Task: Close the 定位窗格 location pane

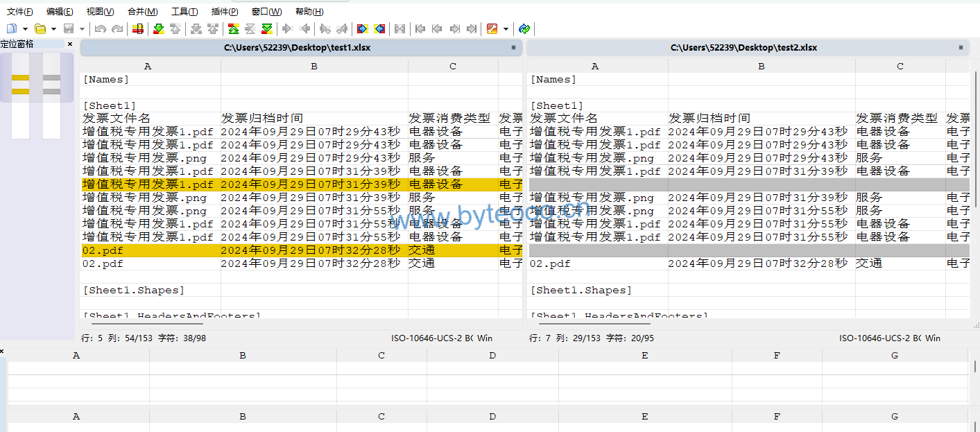Action: coord(70,44)
